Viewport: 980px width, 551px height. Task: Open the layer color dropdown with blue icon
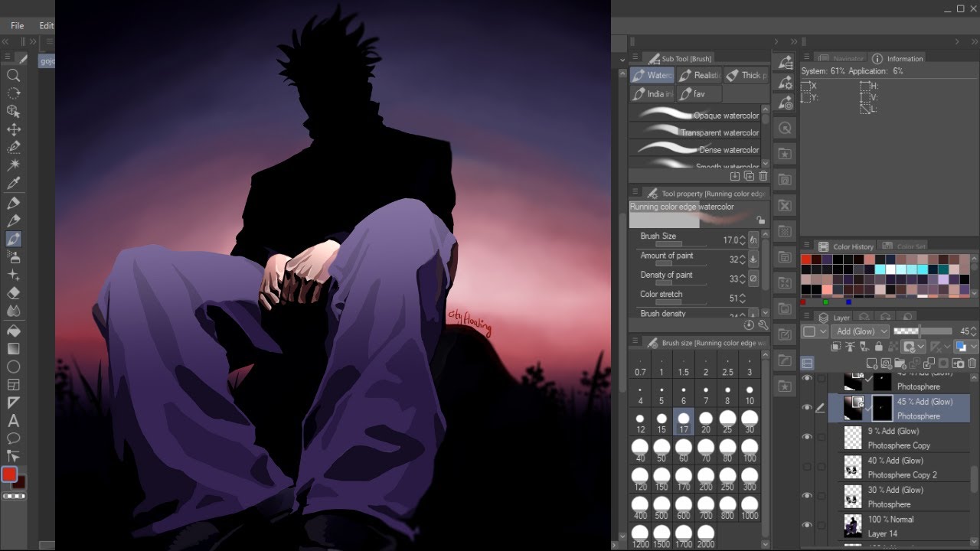(x=965, y=347)
